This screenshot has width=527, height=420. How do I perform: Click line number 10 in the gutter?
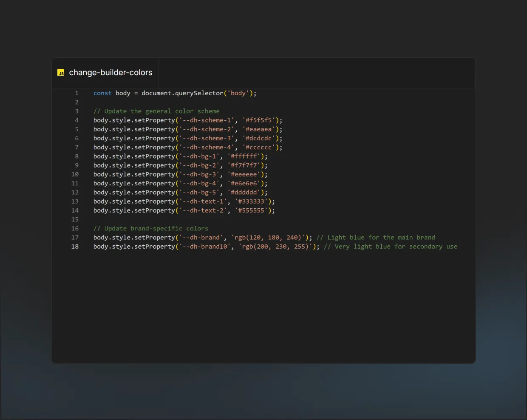[x=75, y=174]
